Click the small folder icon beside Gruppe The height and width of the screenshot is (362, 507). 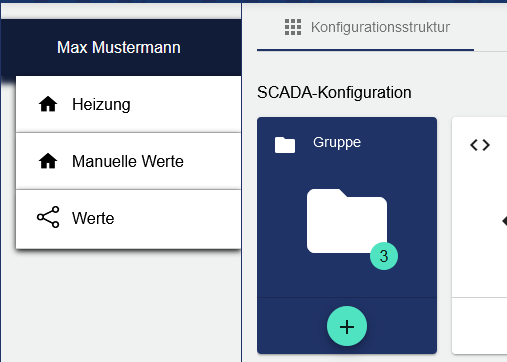(x=285, y=145)
